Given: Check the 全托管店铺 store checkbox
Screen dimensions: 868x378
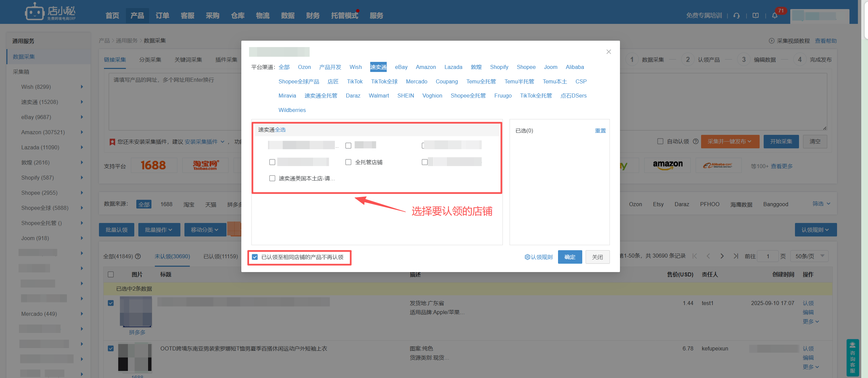Looking at the screenshot, I should 348,162.
